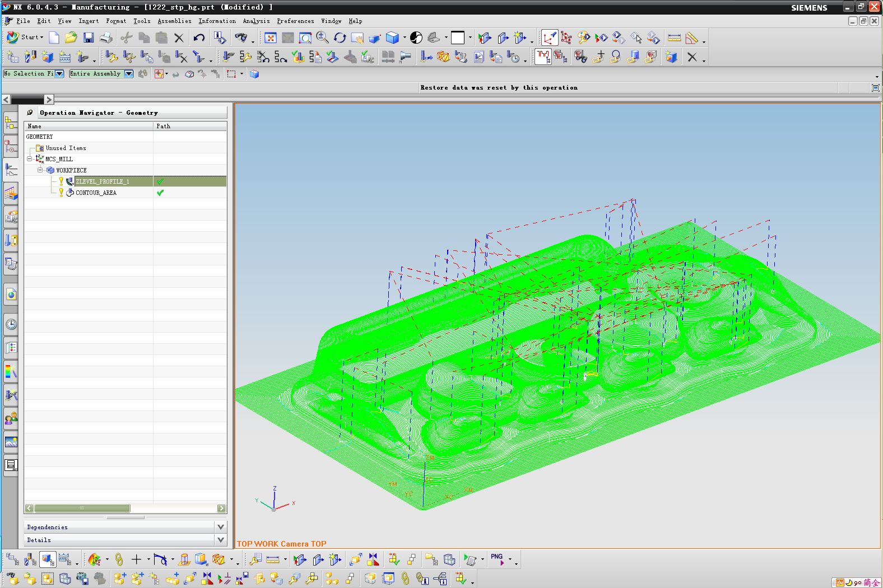
Task: Select the CONTOUR_AREA operation
Action: click(96, 193)
